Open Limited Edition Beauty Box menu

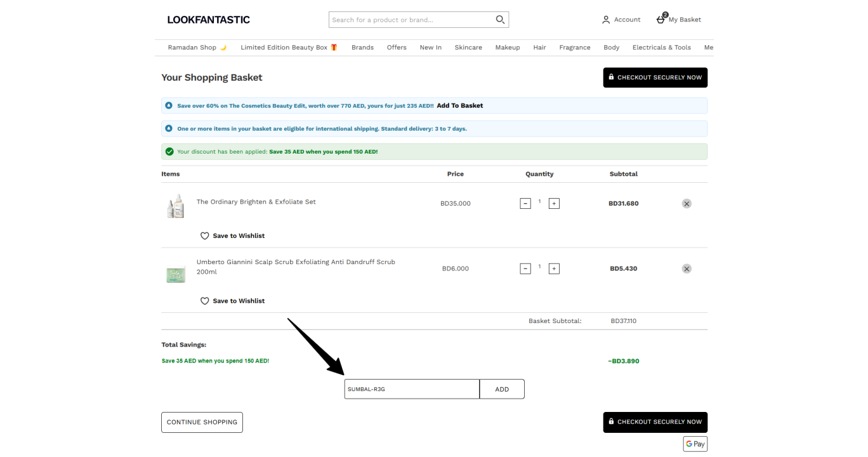[x=289, y=48]
